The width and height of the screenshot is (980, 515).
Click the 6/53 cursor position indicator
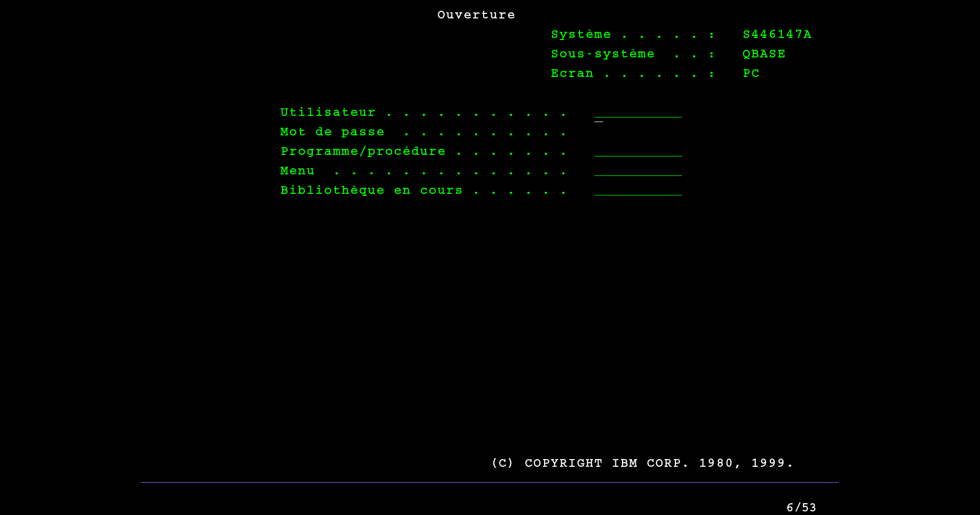801,507
